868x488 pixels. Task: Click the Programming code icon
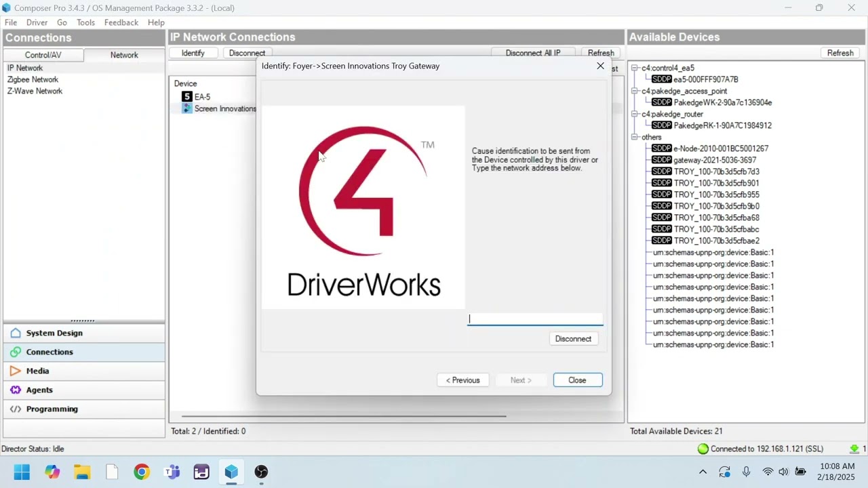16,409
